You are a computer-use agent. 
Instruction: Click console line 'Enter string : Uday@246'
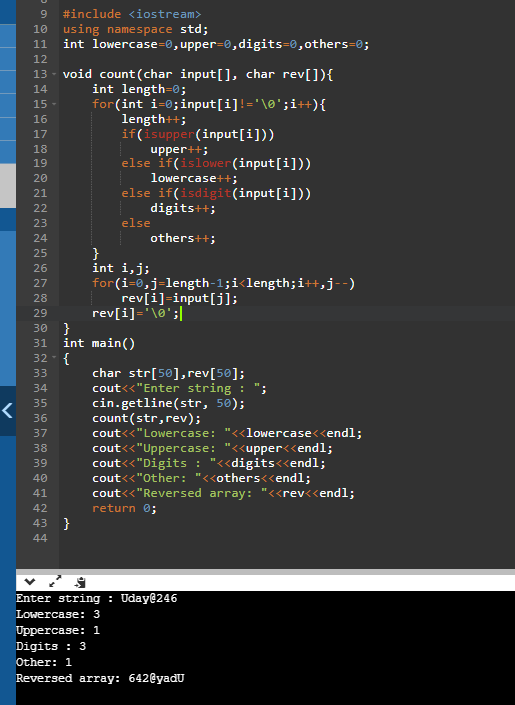(x=97, y=598)
